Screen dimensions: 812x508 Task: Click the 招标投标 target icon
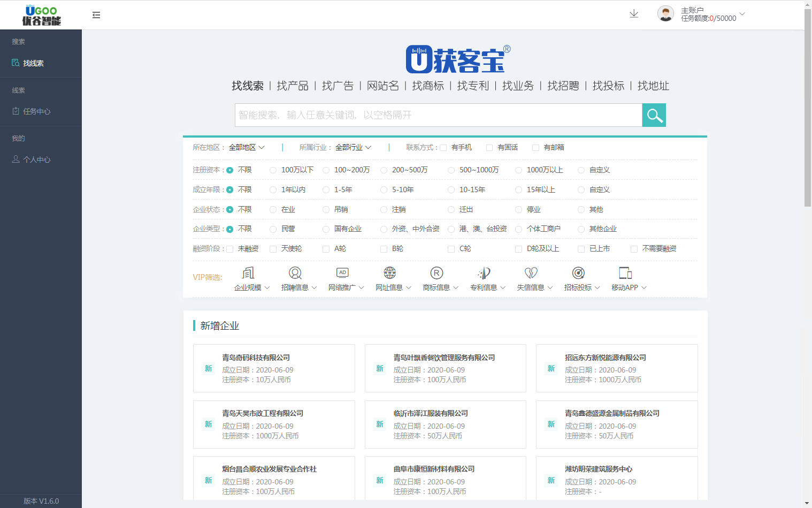[578, 273]
